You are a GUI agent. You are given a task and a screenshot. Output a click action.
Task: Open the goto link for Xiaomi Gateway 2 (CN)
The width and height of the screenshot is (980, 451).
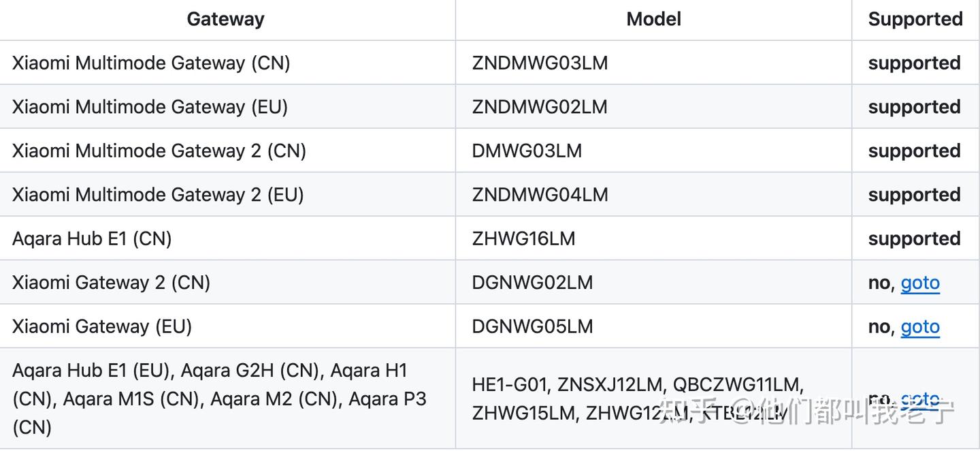point(920,283)
